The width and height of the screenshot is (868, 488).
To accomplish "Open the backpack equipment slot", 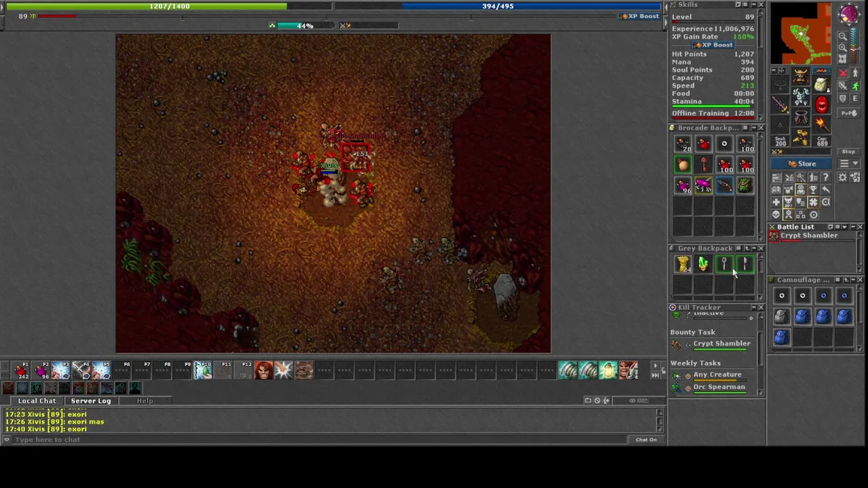I will pos(821,84).
